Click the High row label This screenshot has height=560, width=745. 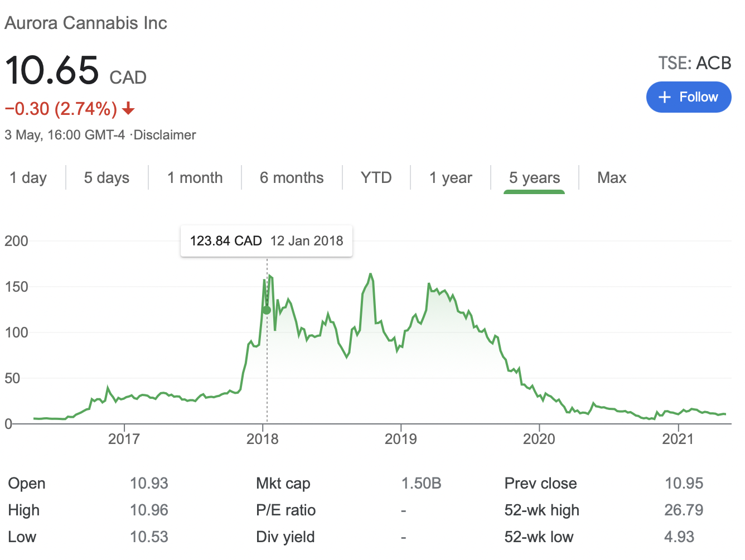click(x=24, y=510)
